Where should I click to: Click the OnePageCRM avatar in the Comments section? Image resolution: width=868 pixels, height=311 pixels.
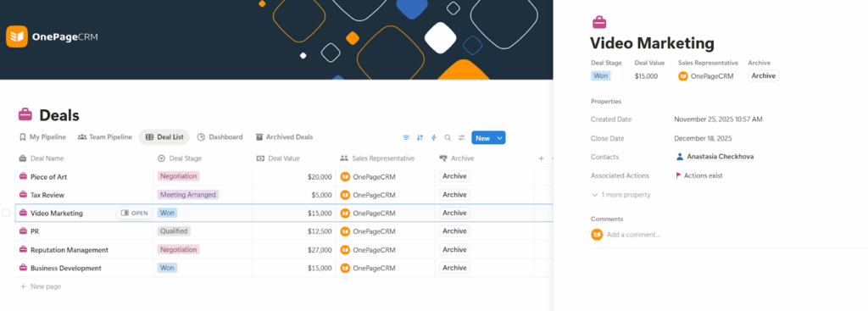tap(597, 235)
